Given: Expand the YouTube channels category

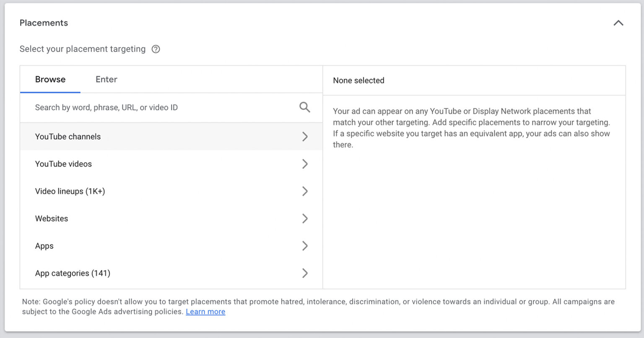Looking at the screenshot, I should [305, 136].
